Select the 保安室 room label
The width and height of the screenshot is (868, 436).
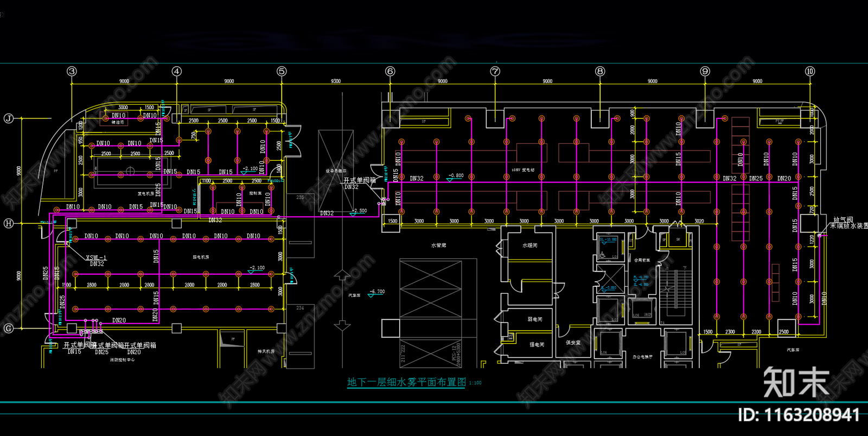pyautogui.click(x=573, y=343)
